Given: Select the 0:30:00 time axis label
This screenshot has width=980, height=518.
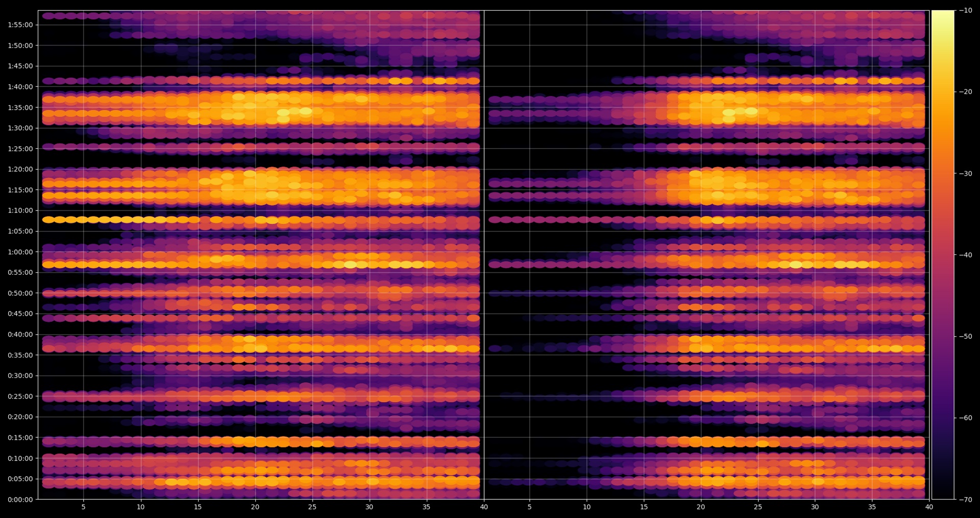Looking at the screenshot, I should pyautogui.click(x=20, y=375).
